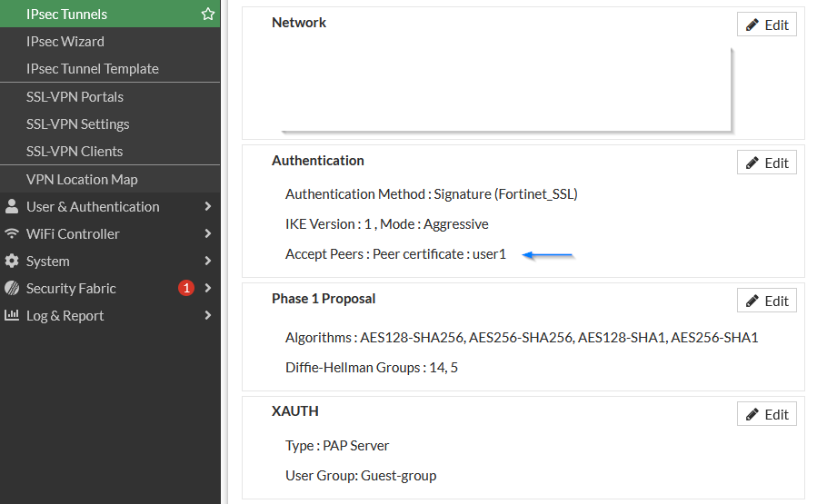Screen dimensions: 817x504
Task: Click the Log & Report chart icon
Action: click(12, 315)
